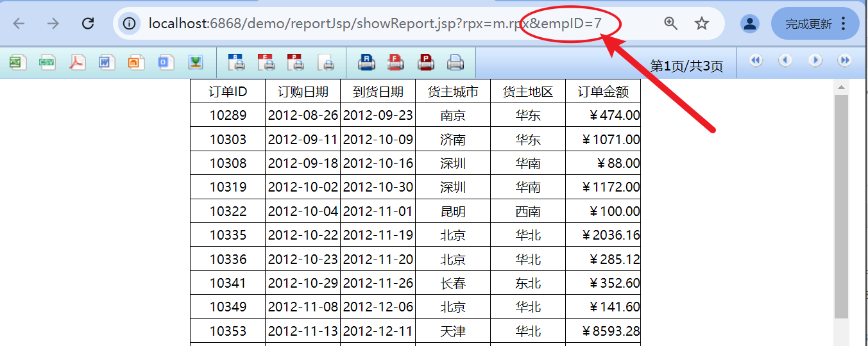Reload the current page
The image size is (868, 346).
pos(88,24)
